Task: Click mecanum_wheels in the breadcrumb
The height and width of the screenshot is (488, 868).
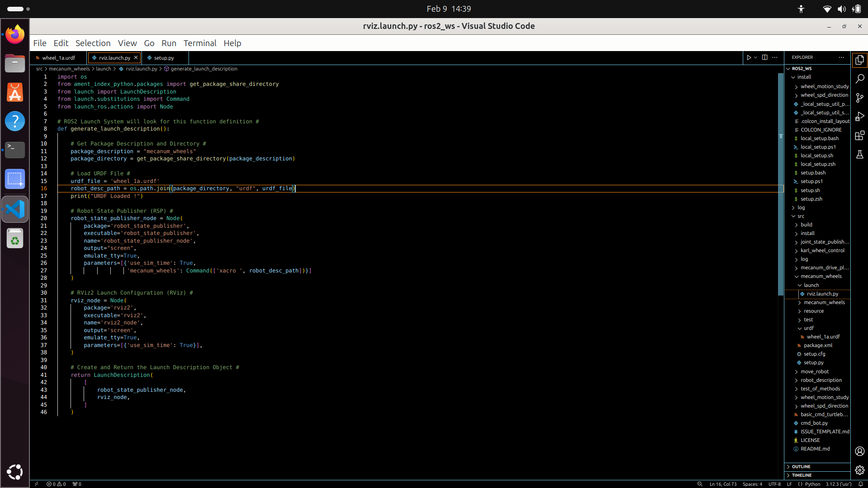Action: (69, 69)
